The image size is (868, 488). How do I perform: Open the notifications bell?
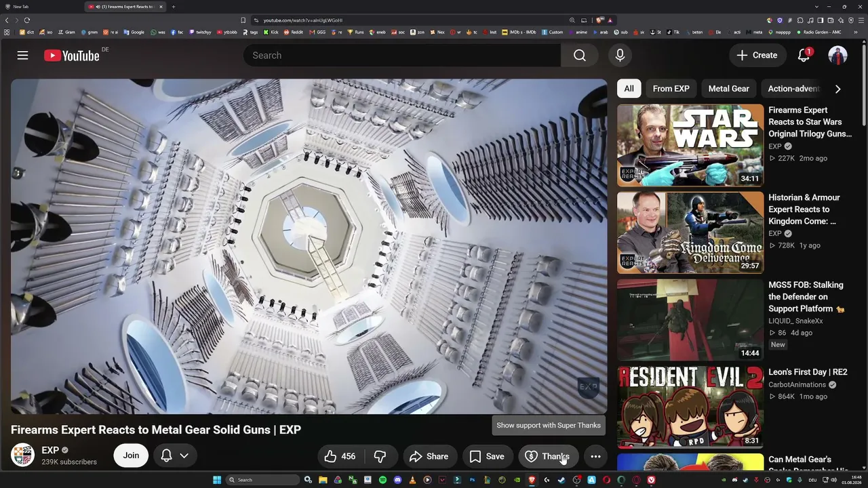tap(804, 56)
